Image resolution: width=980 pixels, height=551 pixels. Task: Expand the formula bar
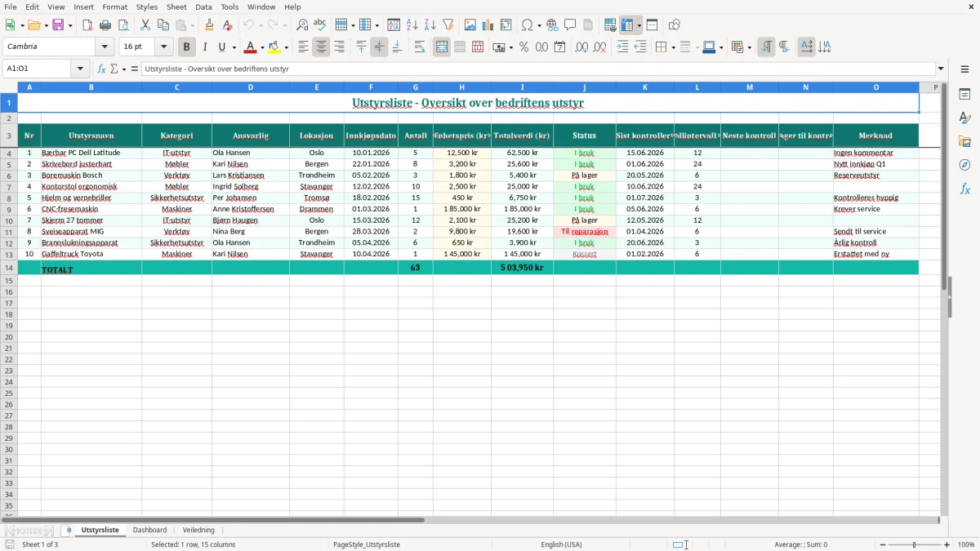[x=941, y=69]
